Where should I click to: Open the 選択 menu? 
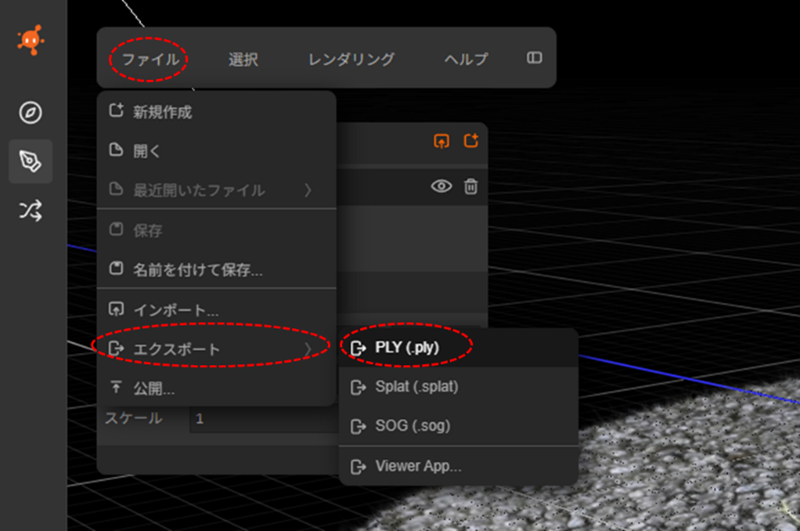pyautogui.click(x=243, y=59)
